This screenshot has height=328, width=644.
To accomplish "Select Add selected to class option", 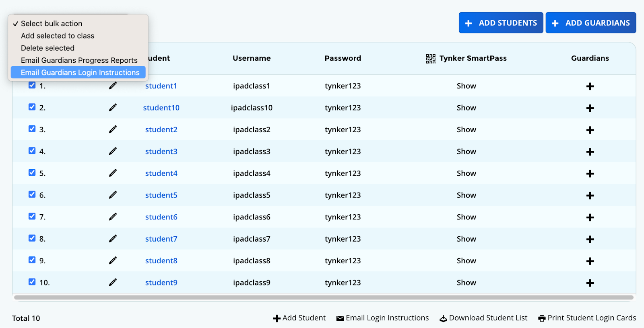I will [58, 36].
